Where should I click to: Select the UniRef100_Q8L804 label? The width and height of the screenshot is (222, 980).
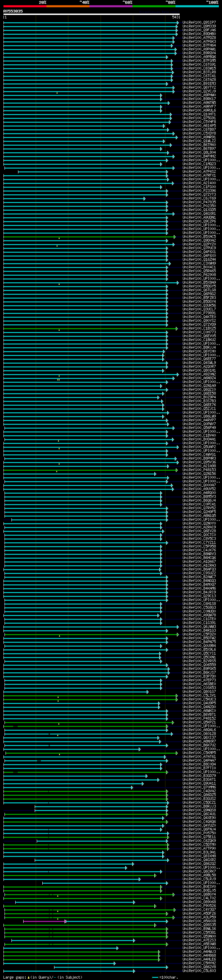pyautogui.click(x=199, y=153)
